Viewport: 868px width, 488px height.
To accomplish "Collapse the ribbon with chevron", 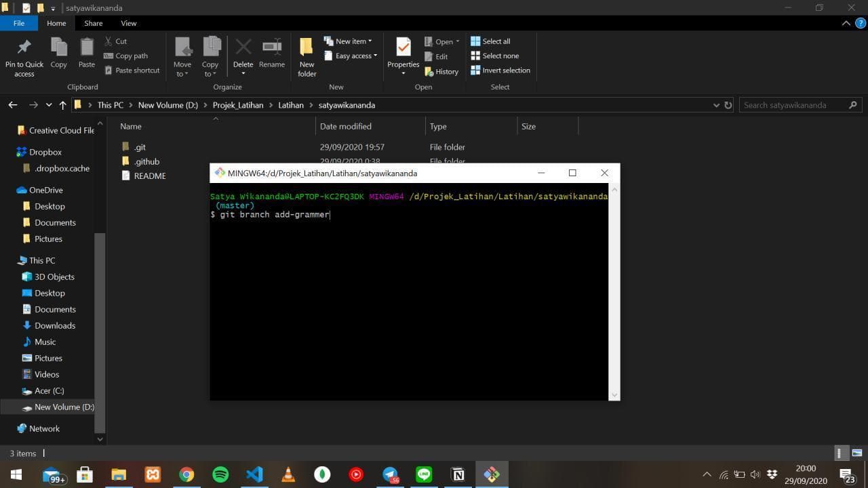I will point(846,23).
